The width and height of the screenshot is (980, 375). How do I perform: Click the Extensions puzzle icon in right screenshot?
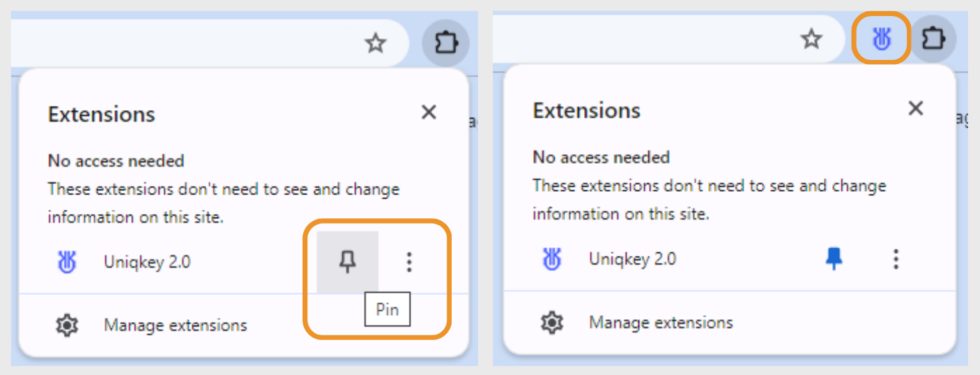(x=933, y=38)
